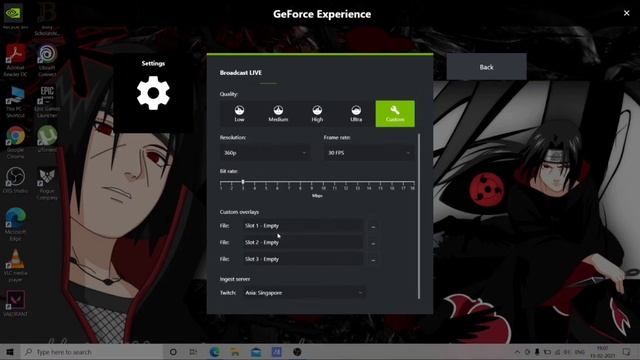Click the Bit rate slider track
The image size is (640, 360).
coord(317,182)
